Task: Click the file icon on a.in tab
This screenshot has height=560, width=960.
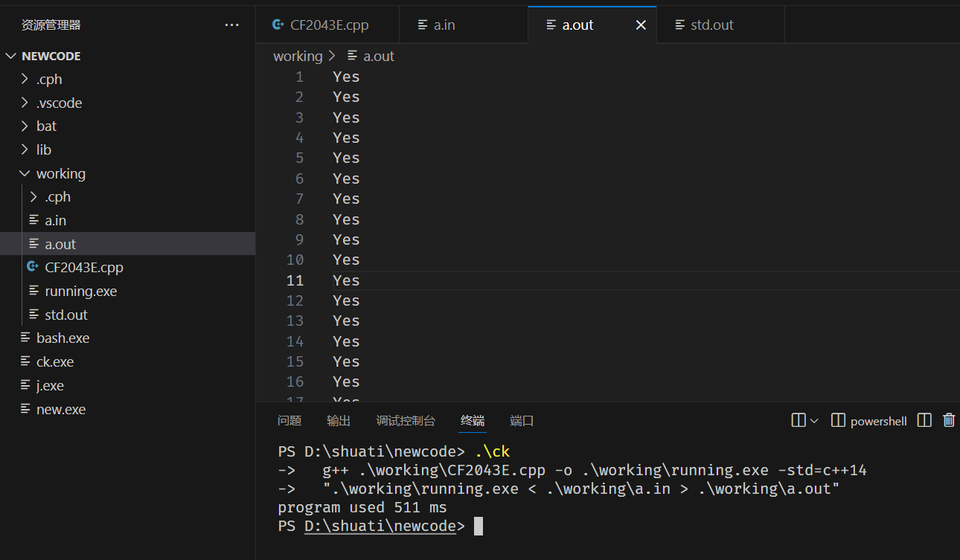Action: [423, 25]
